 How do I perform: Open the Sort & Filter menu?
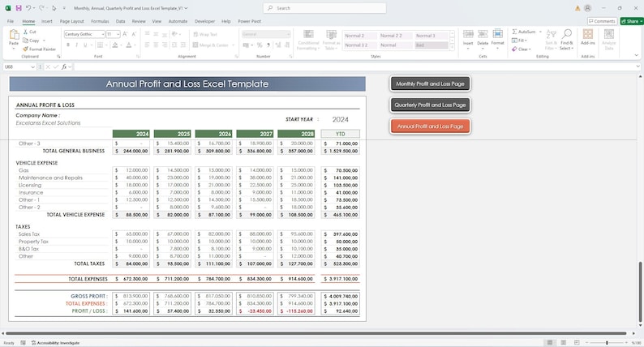click(x=551, y=40)
